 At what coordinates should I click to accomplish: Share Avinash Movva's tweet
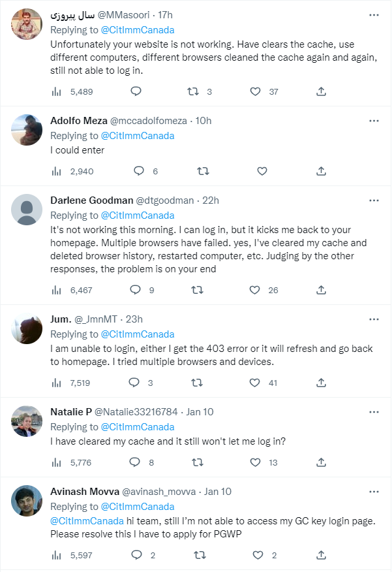(321, 555)
